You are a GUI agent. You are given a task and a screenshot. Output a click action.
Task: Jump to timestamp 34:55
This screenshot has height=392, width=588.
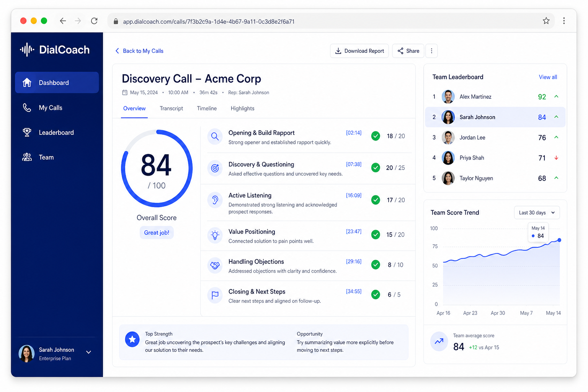click(x=354, y=291)
